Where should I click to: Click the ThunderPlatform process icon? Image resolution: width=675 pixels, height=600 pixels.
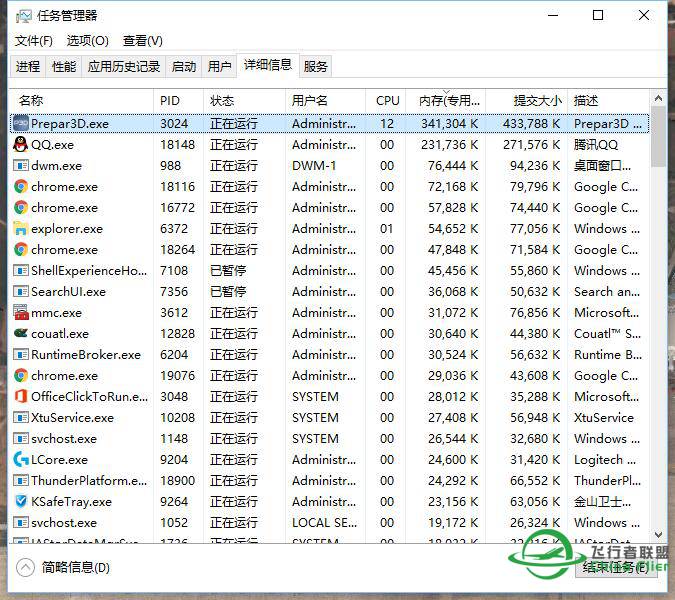coord(21,480)
